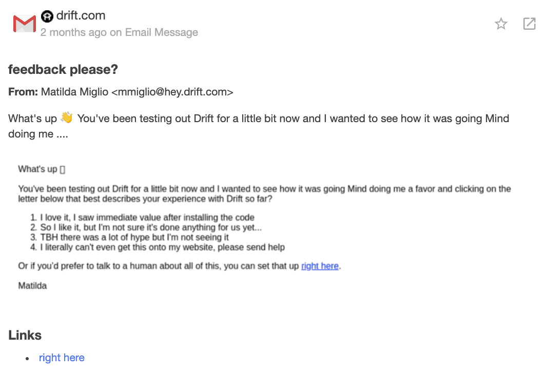This screenshot has height=392, width=547.
Task: Click option 'I literally can't even get this'
Action: (x=162, y=247)
